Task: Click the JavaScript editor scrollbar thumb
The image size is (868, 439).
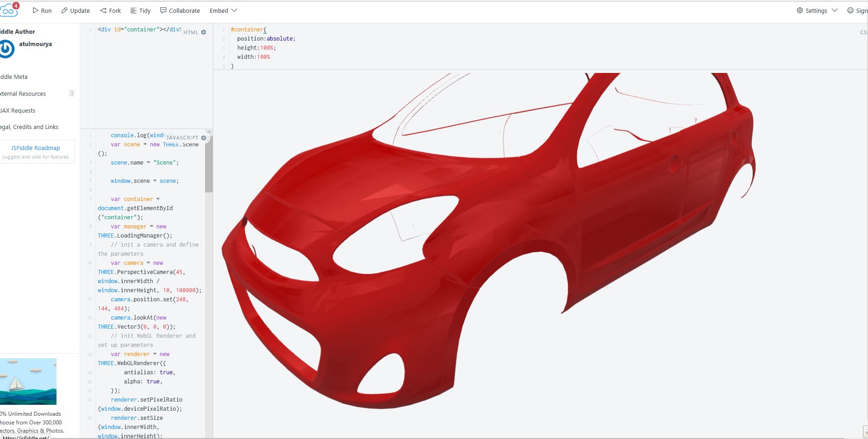Action: (x=209, y=164)
